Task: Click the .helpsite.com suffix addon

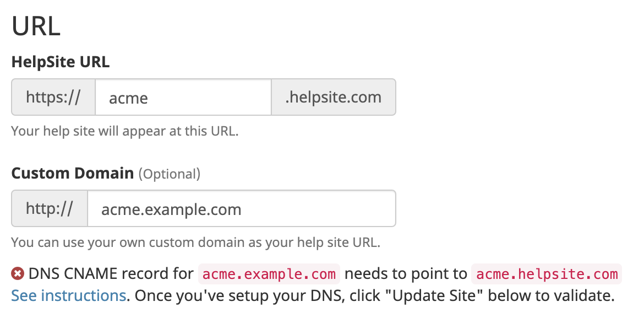Action: click(x=334, y=97)
